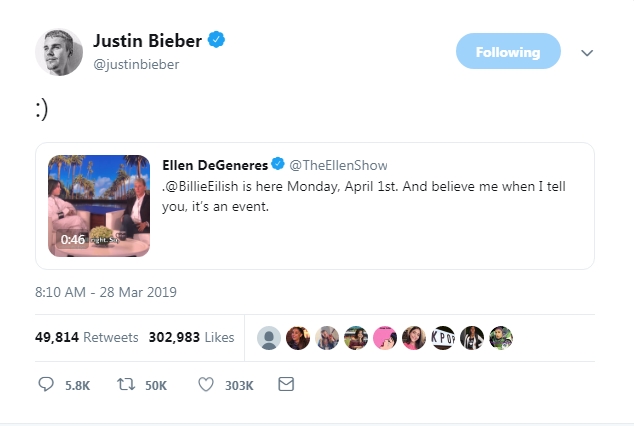Click the retweet arrows icon
This screenshot has height=426, width=634.
[x=126, y=384]
